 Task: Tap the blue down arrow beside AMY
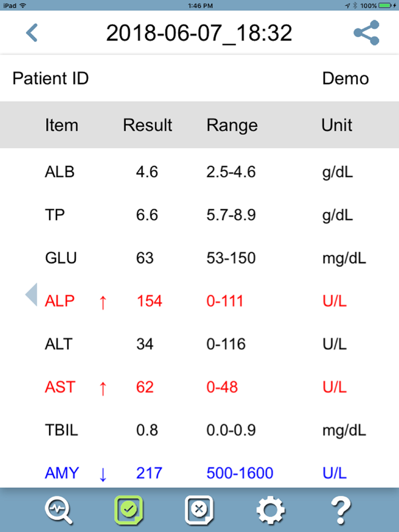coord(103,474)
